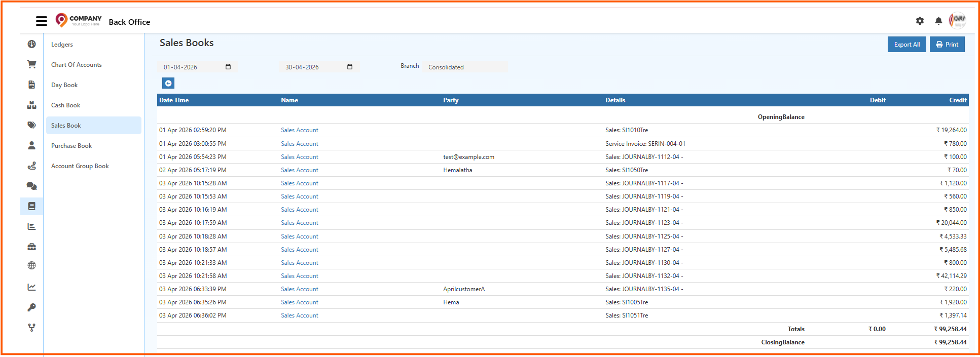
Task: Click the 01-04-2026 start date field
Action: coord(198,67)
